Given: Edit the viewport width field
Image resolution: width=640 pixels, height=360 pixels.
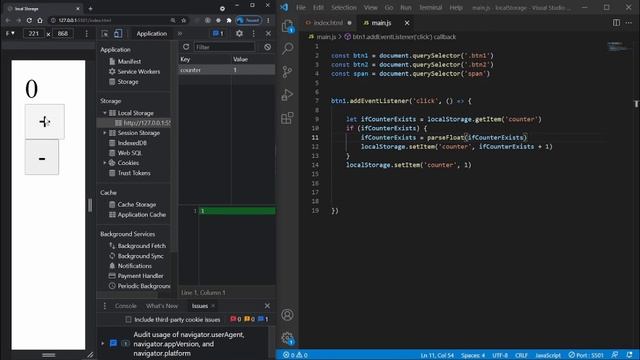Looking at the screenshot, I should 33,33.
